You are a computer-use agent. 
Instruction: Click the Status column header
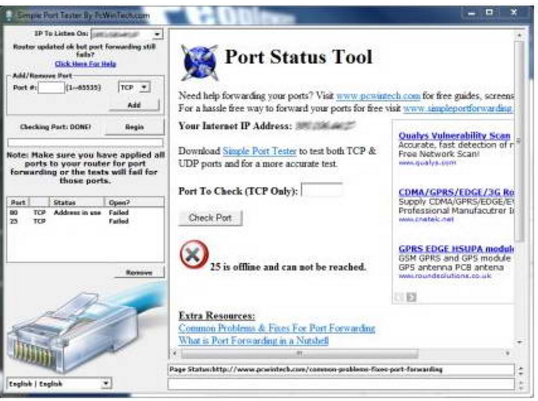click(x=77, y=202)
